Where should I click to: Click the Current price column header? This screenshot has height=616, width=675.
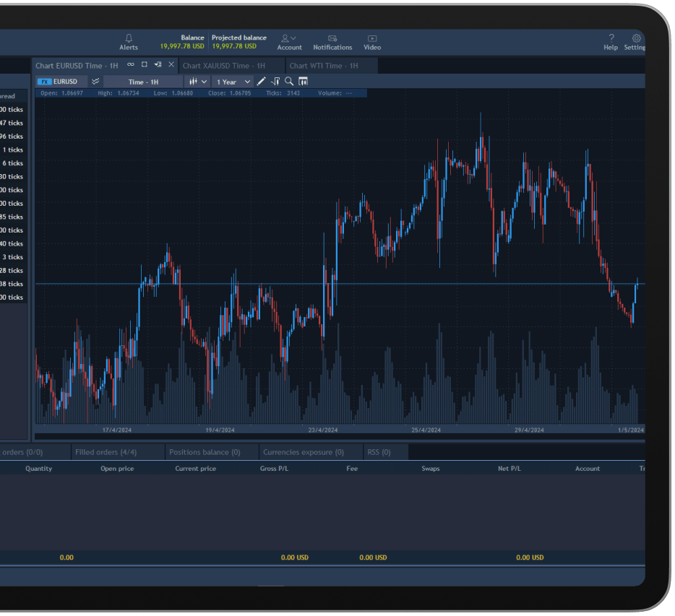(x=195, y=469)
